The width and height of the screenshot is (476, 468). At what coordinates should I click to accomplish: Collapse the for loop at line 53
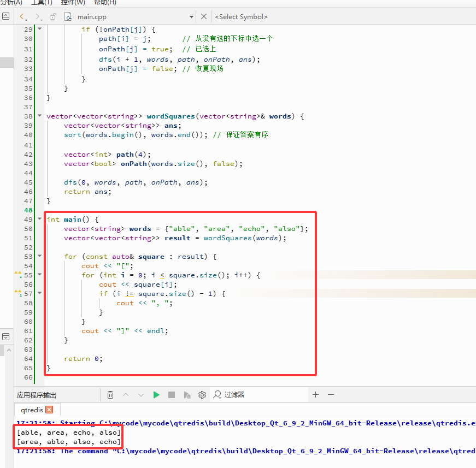coord(39,256)
